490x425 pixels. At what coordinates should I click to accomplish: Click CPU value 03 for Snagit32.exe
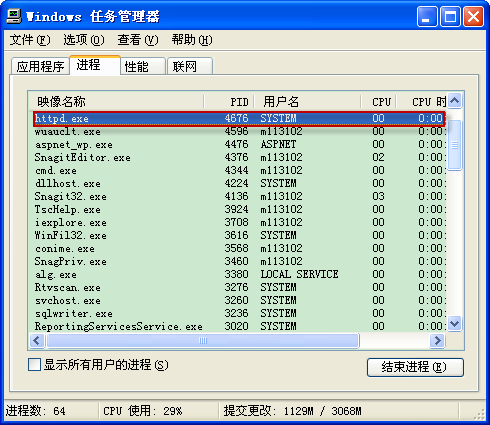click(x=378, y=197)
